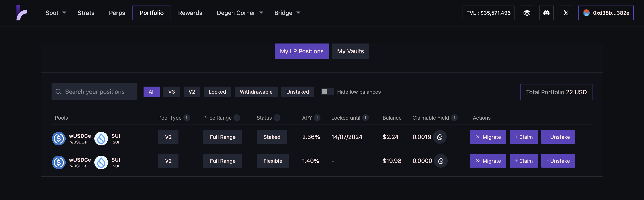Open the Rewards menu item
The width and height of the screenshot is (644, 200).
pyautogui.click(x=190, y=13)
